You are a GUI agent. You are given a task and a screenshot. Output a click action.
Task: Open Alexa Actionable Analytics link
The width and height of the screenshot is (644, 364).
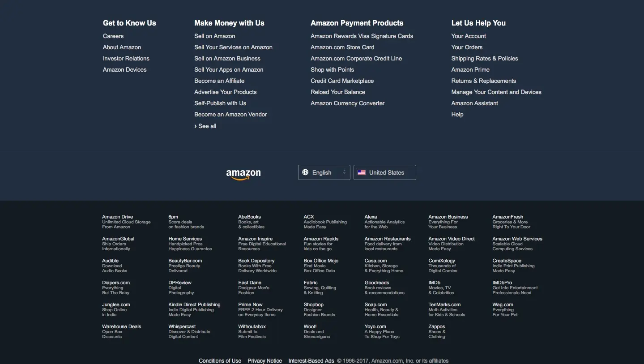[x=384, y=222]
